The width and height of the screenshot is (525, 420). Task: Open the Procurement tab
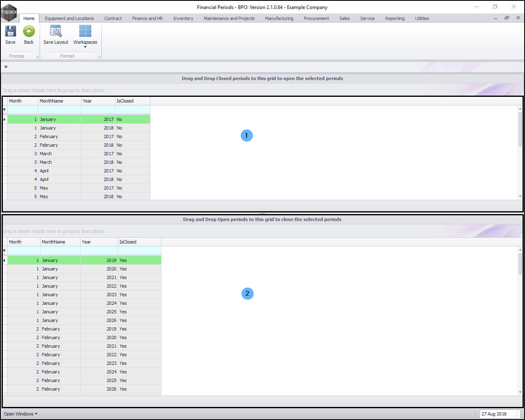click(x=316, y=18)
